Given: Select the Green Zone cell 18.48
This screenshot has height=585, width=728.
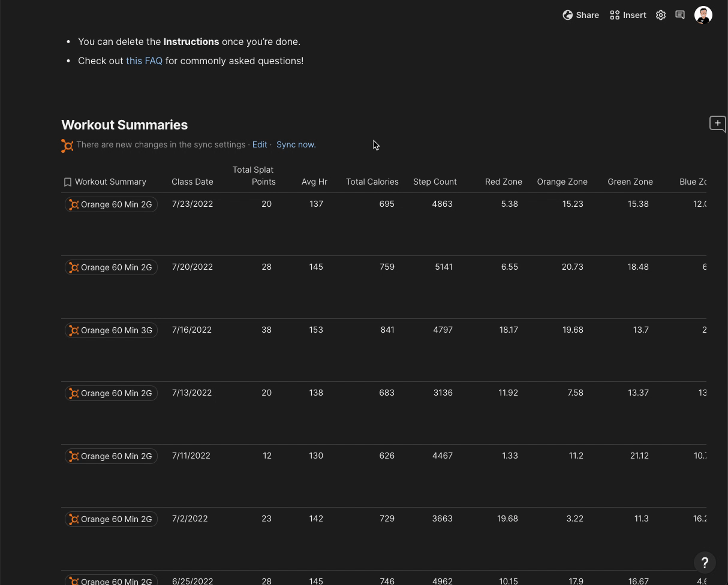Looking at the screenshot, I should (x=638, y=267).
